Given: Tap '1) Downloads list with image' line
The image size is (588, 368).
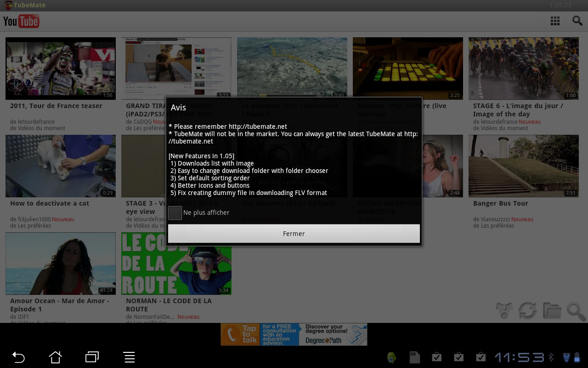Looking at the screenshot, I should pyautogui.click(x=212, y=163).
